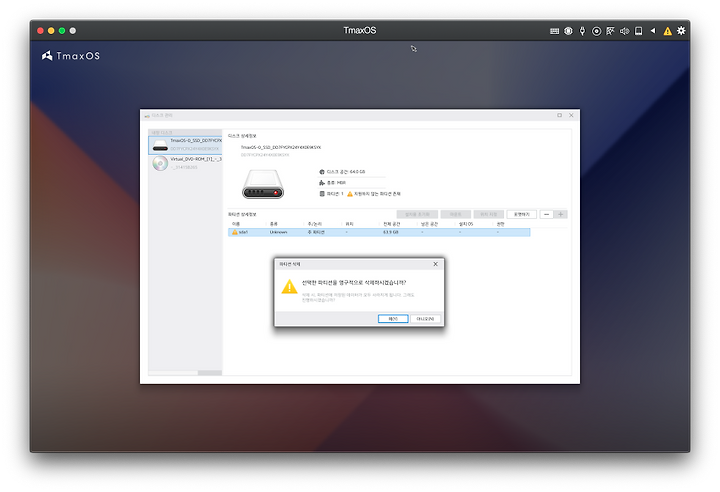The width and height of the screenshot is (720, 492).
Task: Click the grey fourth title bar dot
Action: (73, 31)
